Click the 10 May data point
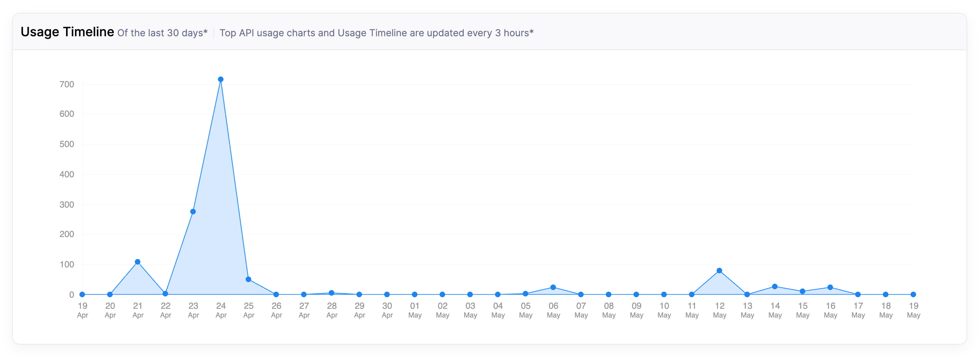 tap(664, 294)
